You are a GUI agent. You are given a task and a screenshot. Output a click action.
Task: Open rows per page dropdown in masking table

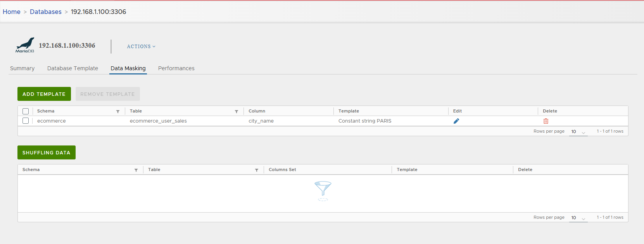point(578,132)
